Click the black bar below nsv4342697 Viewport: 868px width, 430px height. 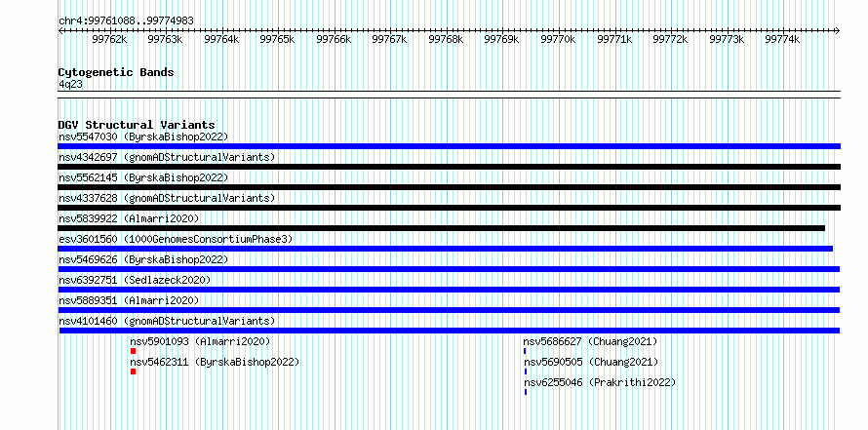449,167
